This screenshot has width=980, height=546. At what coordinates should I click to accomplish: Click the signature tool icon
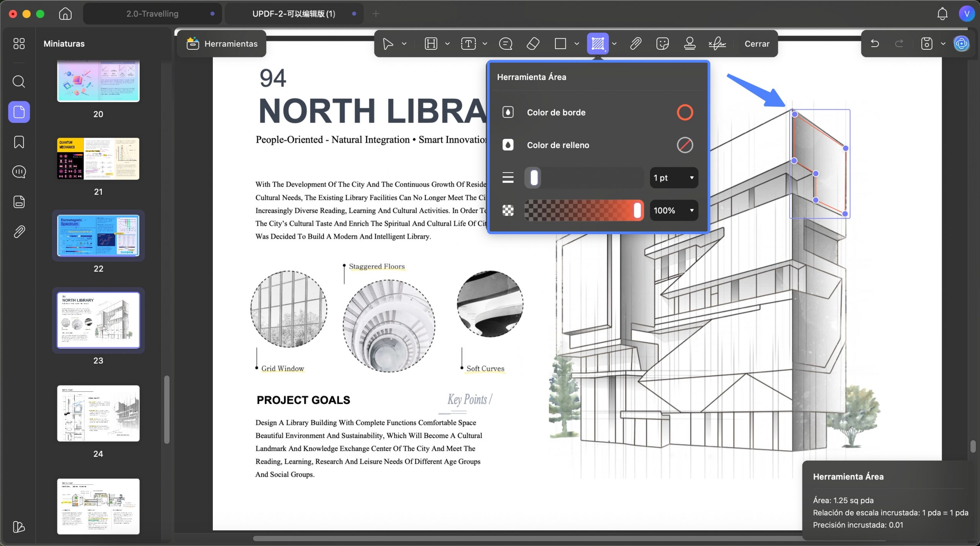tap(717, 44)
